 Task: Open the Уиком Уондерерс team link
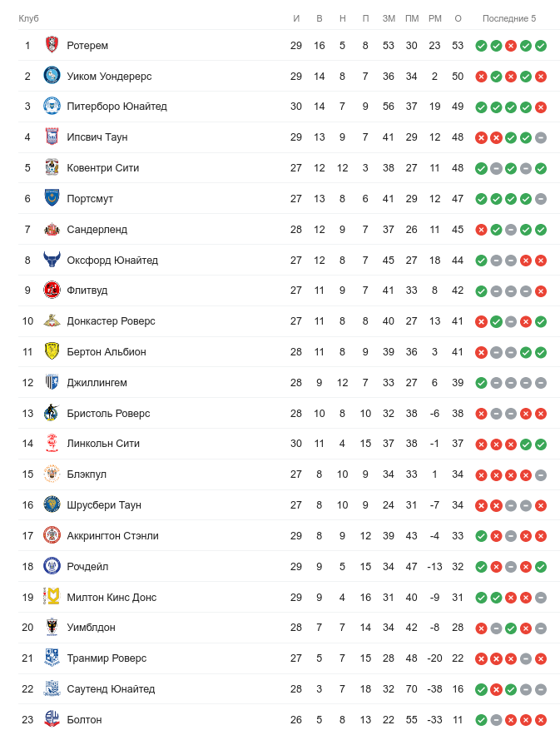coord(109,76)
